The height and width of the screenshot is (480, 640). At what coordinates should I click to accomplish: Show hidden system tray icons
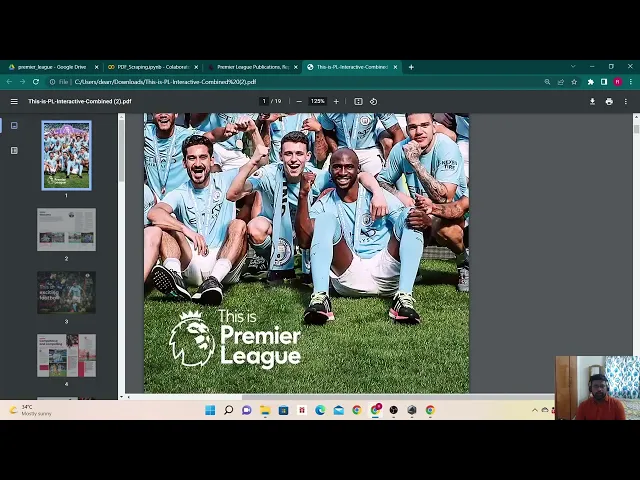coord(535,410)
